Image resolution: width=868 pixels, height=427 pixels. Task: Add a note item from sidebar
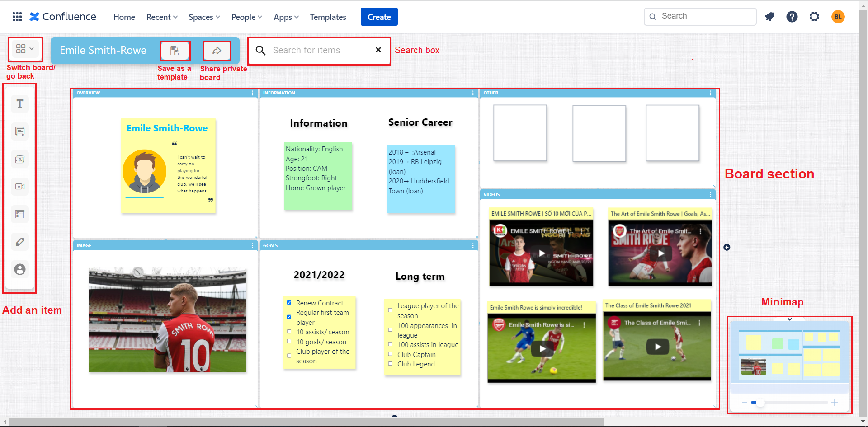[x=20, y=132]
